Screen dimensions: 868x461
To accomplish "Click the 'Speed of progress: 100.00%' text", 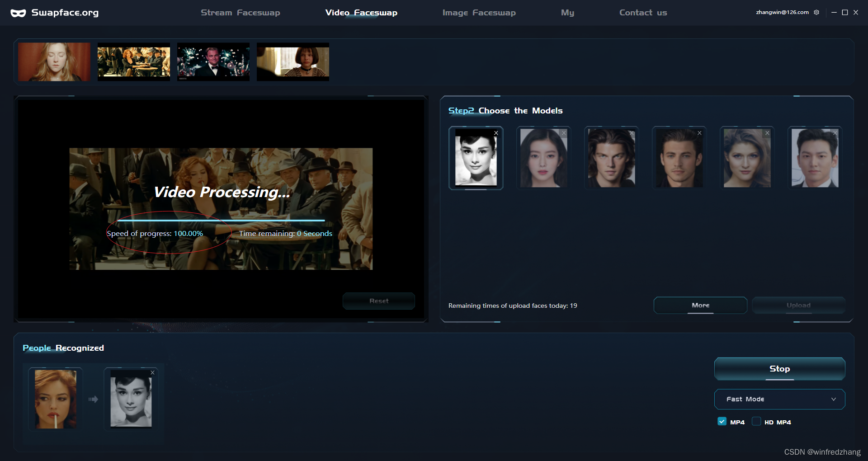I will coord(155,234).
